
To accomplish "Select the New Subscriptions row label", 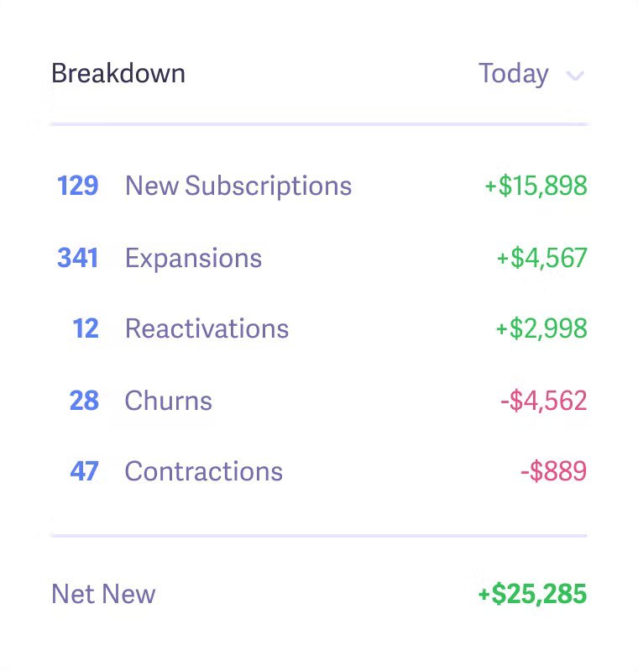I will [x=238, y=186].
